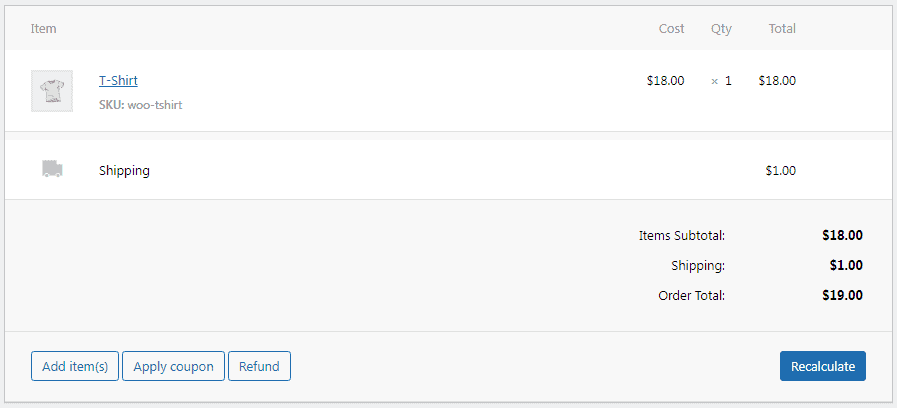This screenshot has height=408, width=897.
Task: Click the shipping row $1.00 amount
Action: click(780, 171)
